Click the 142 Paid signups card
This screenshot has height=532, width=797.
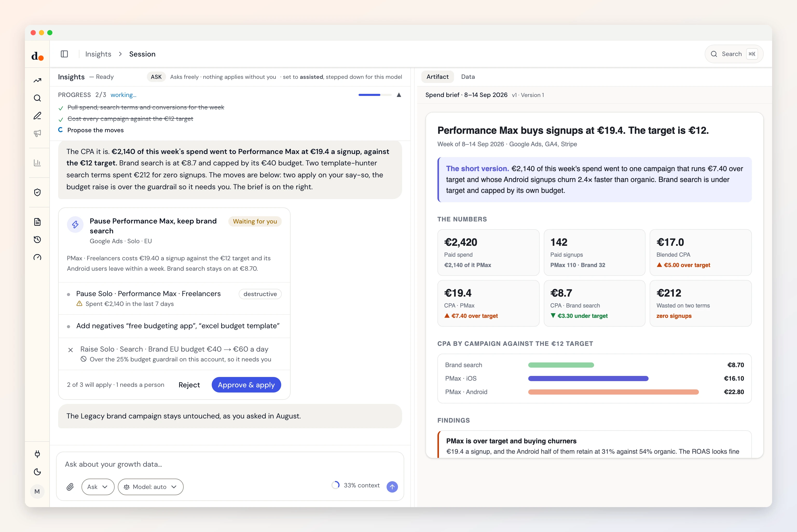[594, 253]
